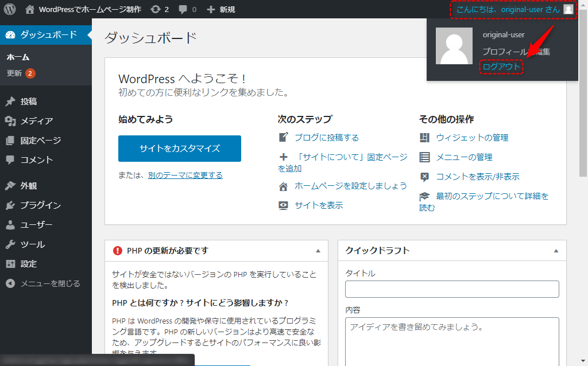The height and width of the screenshot is (366, 588).
Task: Click the widget icon beside ウィジェットの管理
Action: pos(424,138)
